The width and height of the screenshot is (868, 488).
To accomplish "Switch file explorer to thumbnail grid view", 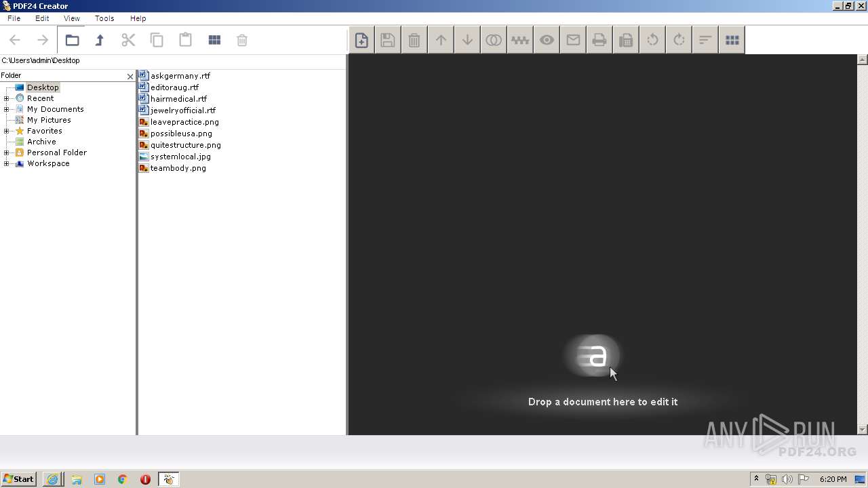I will [214, 40].
